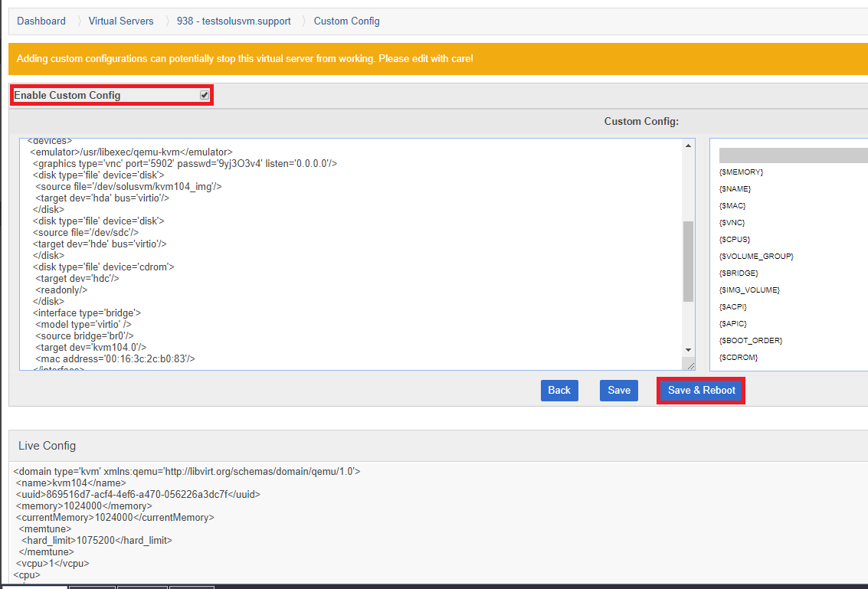
Task: Click the uuid line in Live Config
Action: (x=138, y=494)
